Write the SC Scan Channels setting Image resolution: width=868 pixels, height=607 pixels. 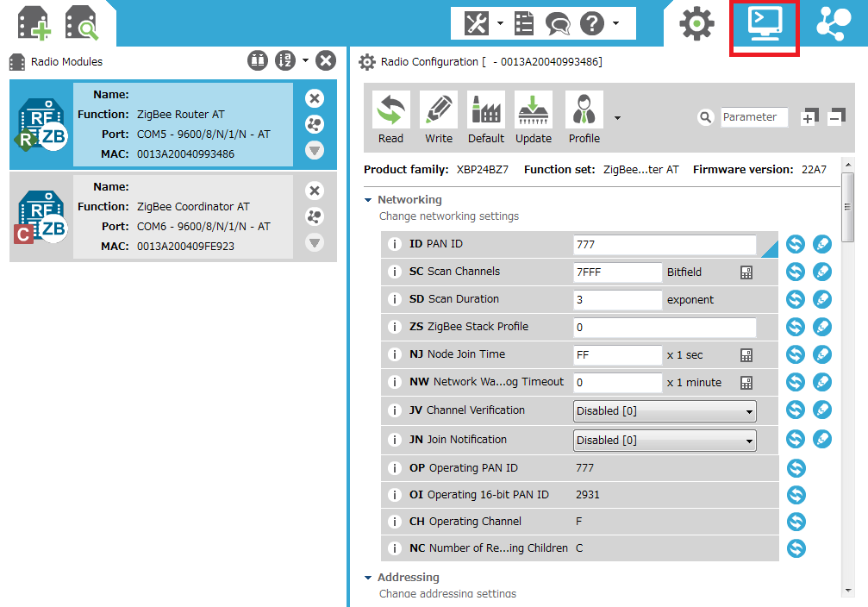(822, 272)
